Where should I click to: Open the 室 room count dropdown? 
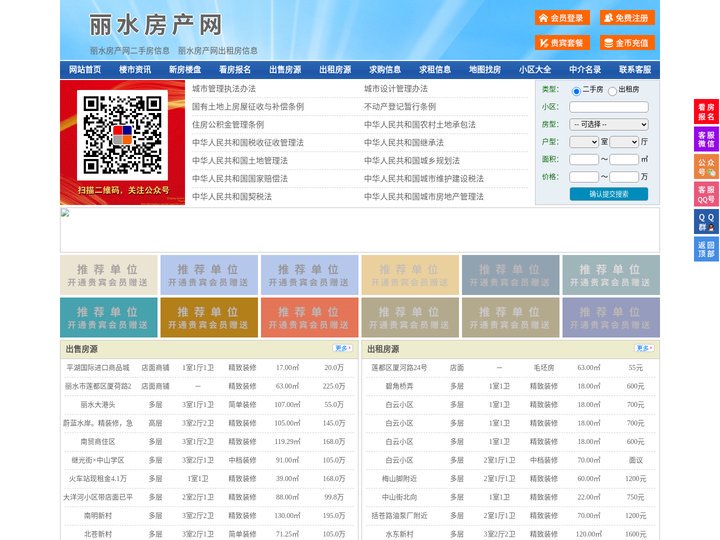584,142
